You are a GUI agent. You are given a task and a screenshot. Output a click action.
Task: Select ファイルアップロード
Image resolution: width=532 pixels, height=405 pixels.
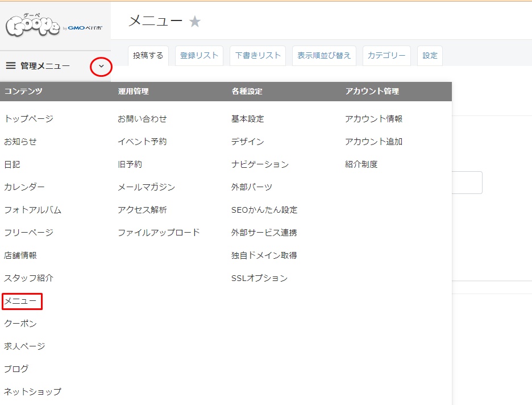pos(159,233)
